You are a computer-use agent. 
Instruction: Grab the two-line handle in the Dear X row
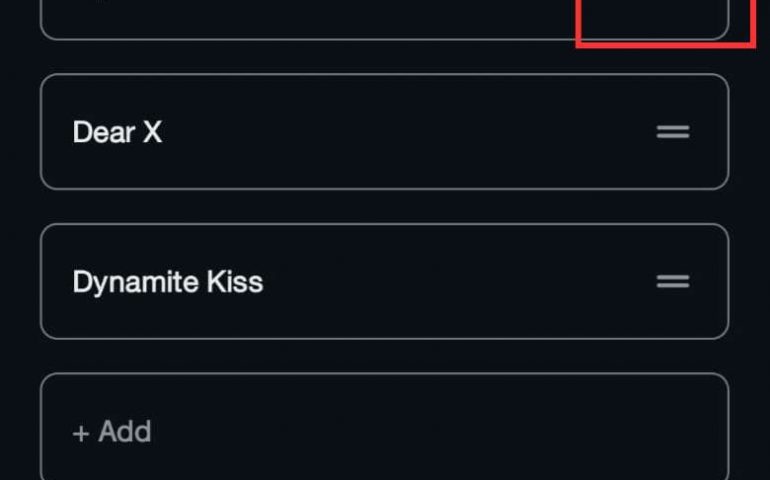(673, 132)
